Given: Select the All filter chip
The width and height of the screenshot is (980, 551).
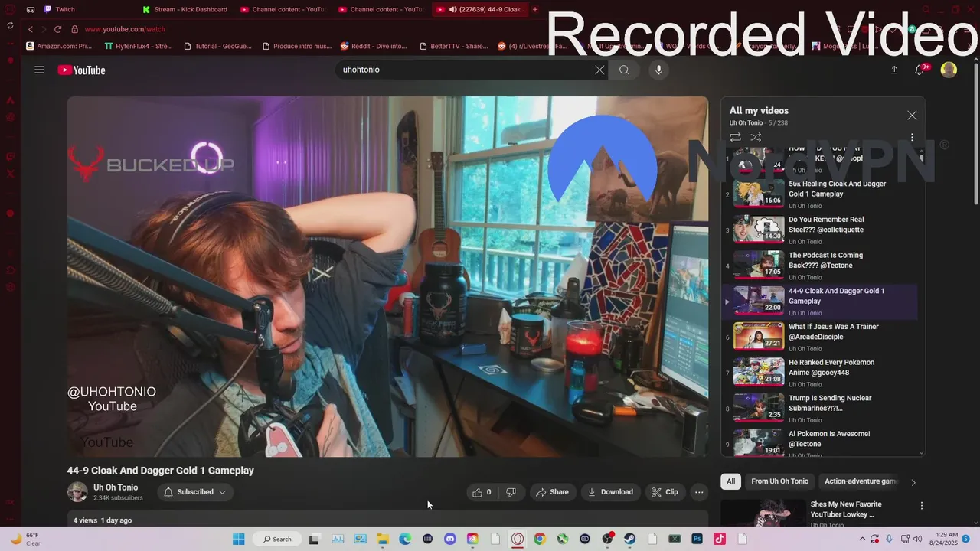Looking at the screenshot, I should click(731, 481).
